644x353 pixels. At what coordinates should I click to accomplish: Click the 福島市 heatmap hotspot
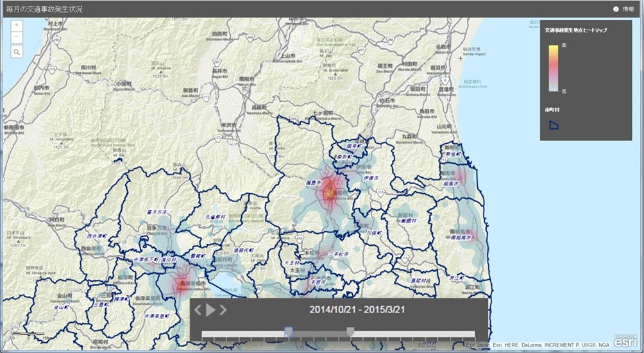[331, 190]
